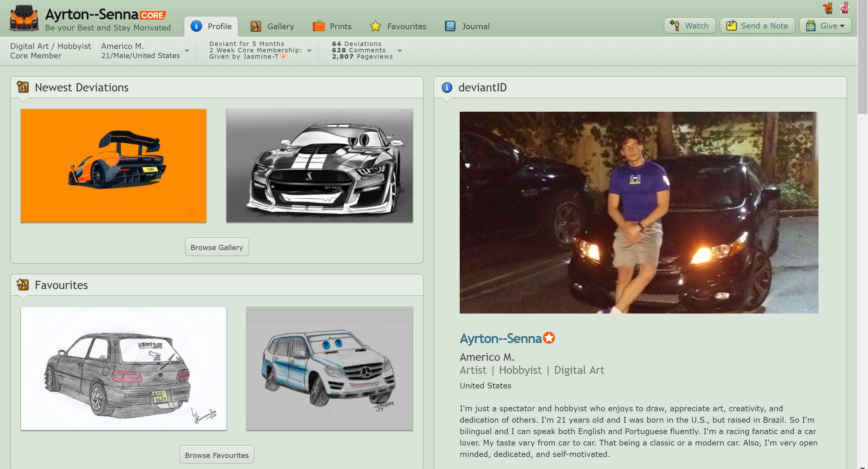Expand the Deviations stats dropdown arrow

pos(400,51)
